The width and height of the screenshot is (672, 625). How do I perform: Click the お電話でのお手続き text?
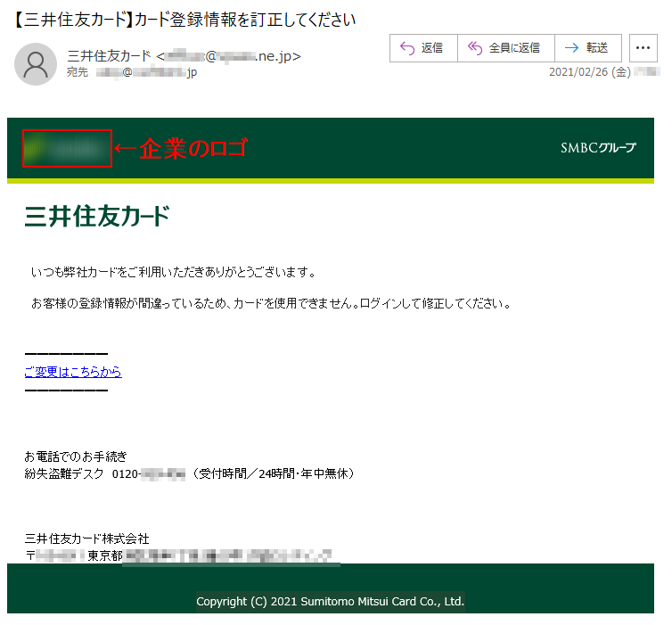tap(76, 456)
